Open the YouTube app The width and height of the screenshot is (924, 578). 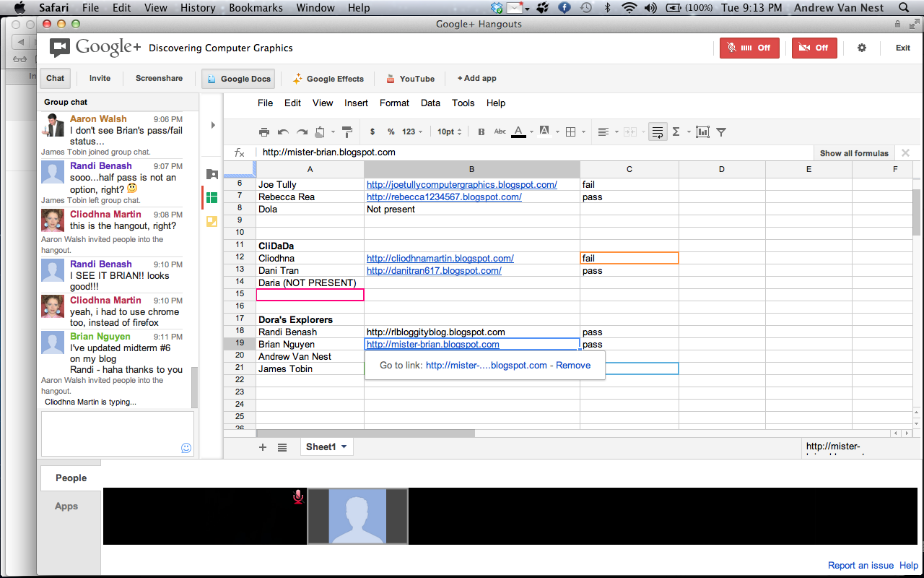pos(410,79)
